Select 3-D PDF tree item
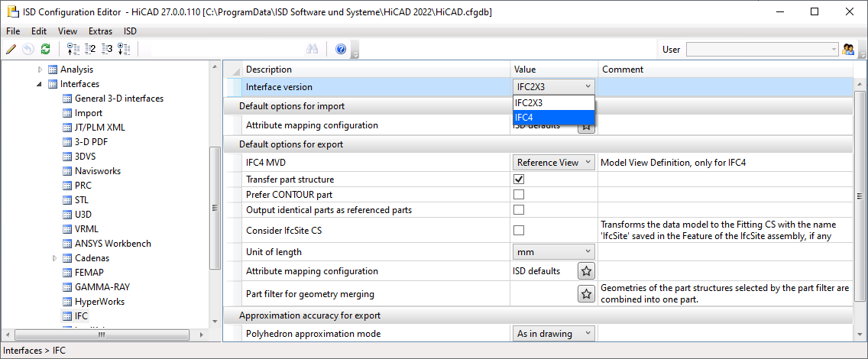The width and height of the screenshot is (868, 359). (x=92, y=142)
